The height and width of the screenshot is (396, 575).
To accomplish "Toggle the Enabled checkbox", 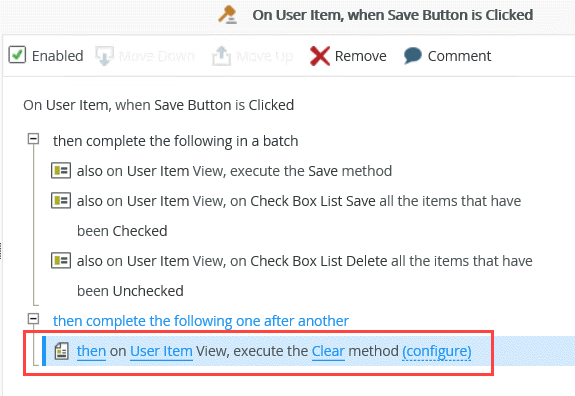I will click(17, 55).
